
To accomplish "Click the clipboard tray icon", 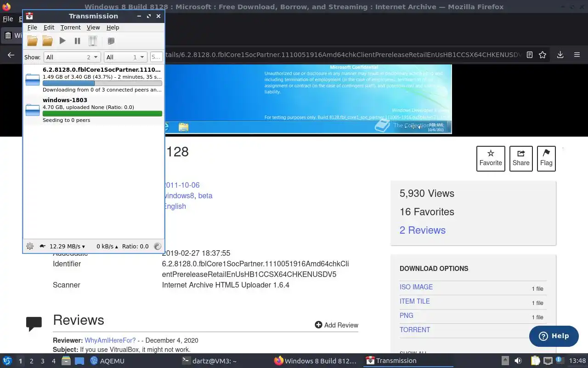I will [536, 361].
